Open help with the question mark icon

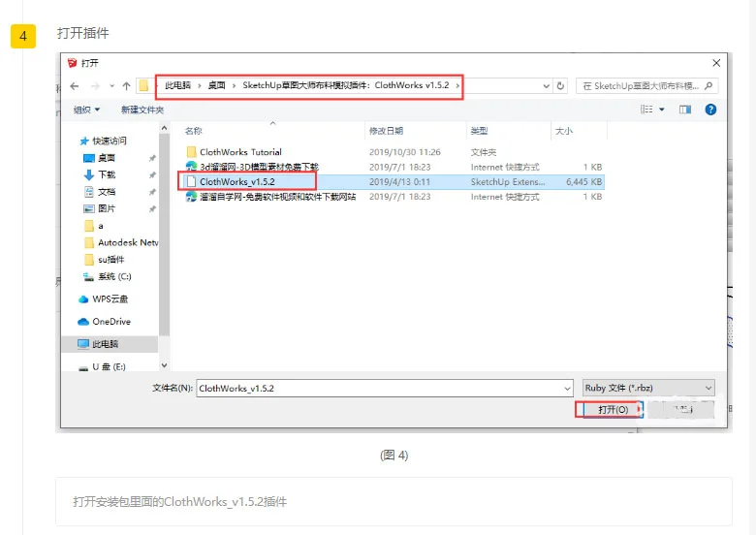pos(710,110)
